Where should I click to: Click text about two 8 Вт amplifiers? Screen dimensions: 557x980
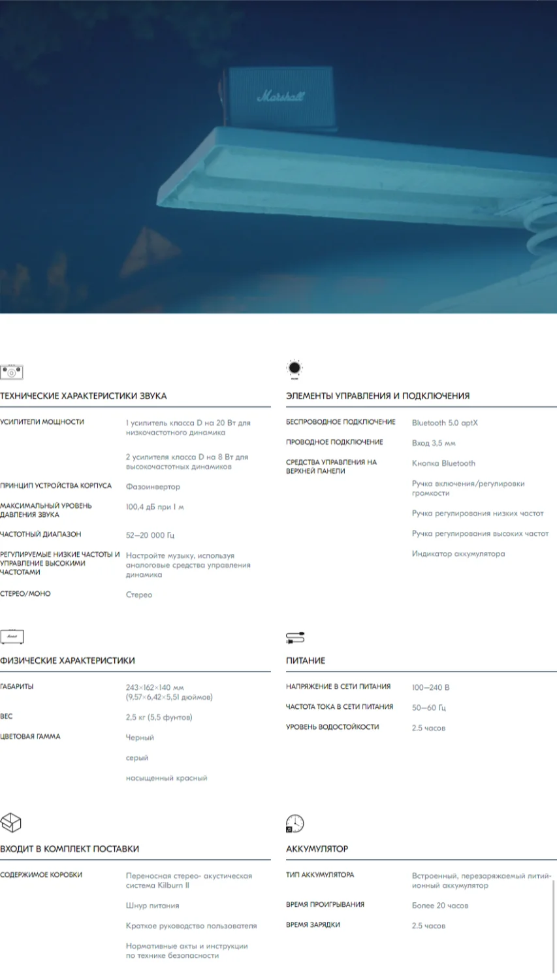point(187,462)
